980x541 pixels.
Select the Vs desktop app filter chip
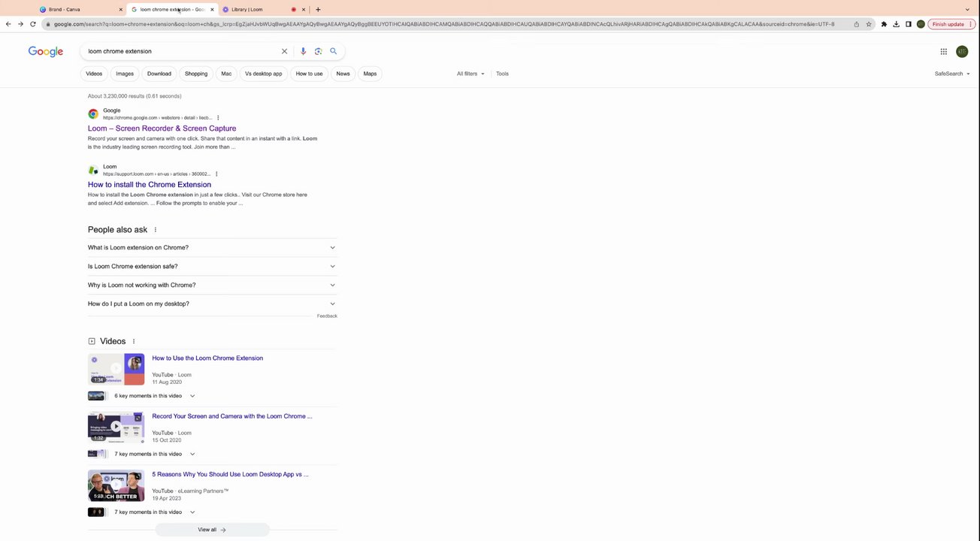point(264,74)
